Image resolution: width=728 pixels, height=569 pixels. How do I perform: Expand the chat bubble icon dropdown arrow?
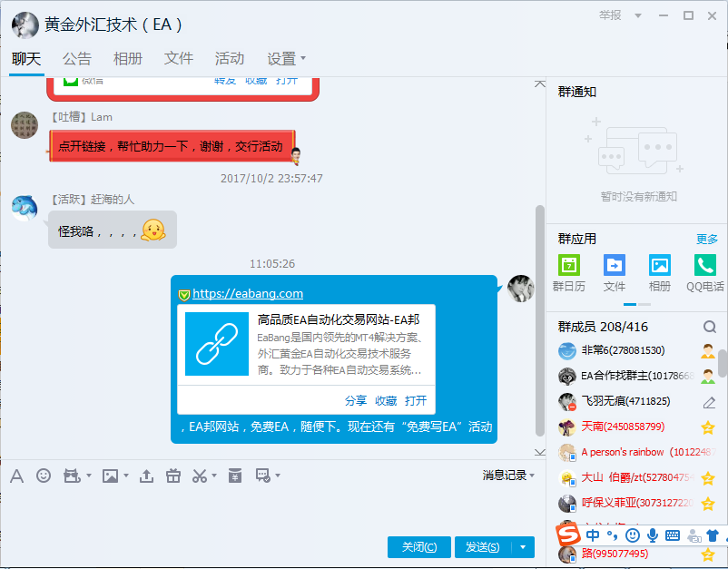click(x=278, y=476)
